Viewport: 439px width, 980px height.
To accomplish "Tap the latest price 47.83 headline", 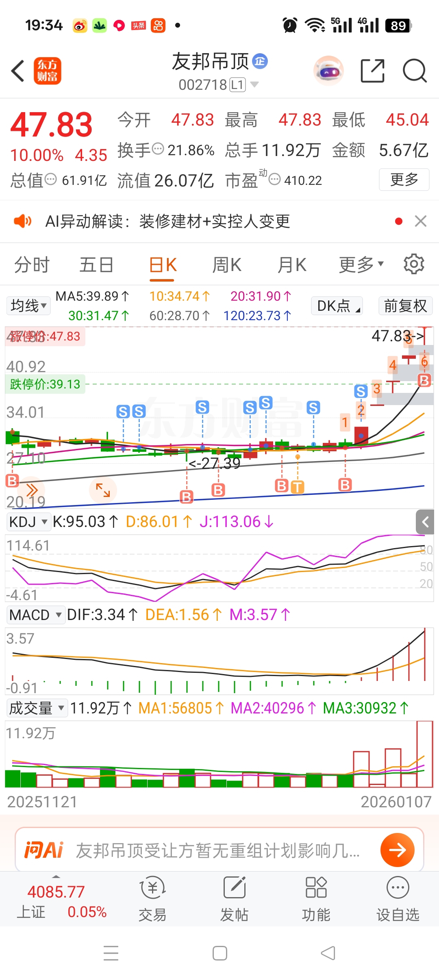I will click(x=52, y=124).
